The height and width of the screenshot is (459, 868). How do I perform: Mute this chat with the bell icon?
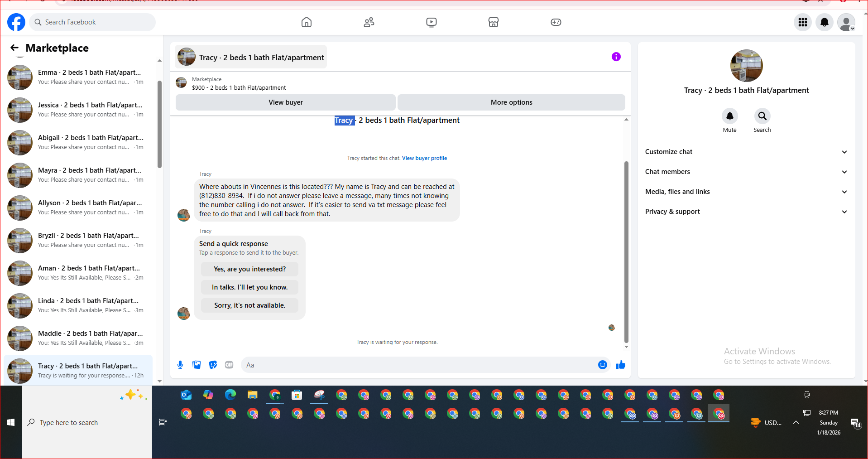(730, 116)
